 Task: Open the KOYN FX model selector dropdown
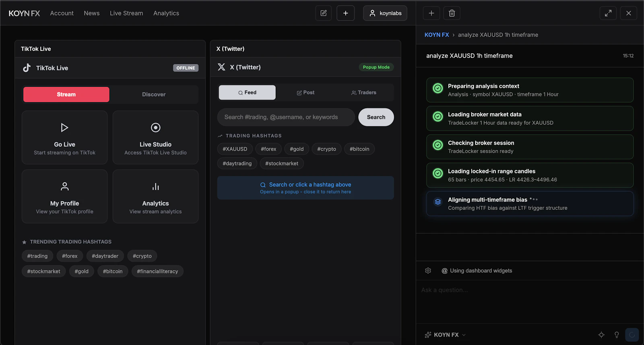[446, 335]
